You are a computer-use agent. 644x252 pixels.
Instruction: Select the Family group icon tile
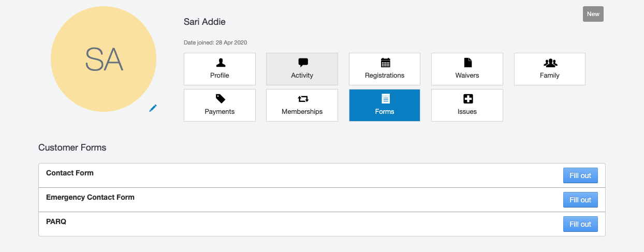pos(549,69)
